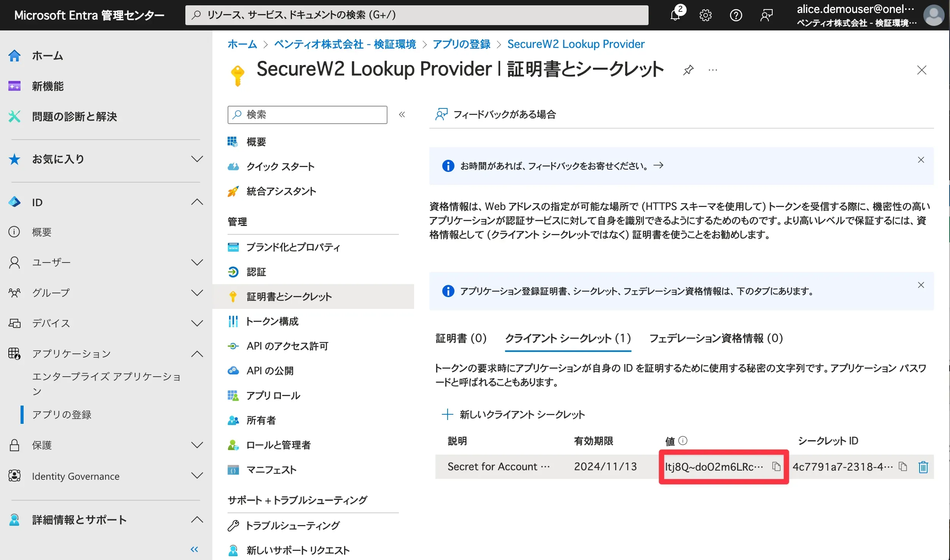Add 新しいクライアント シークレット

tap(514, 414)
